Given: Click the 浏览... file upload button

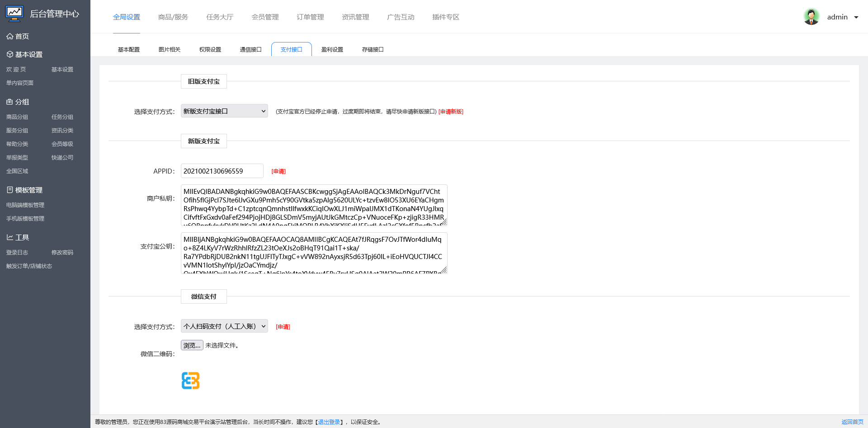Looking at the screenshot, I should (192, 345).
